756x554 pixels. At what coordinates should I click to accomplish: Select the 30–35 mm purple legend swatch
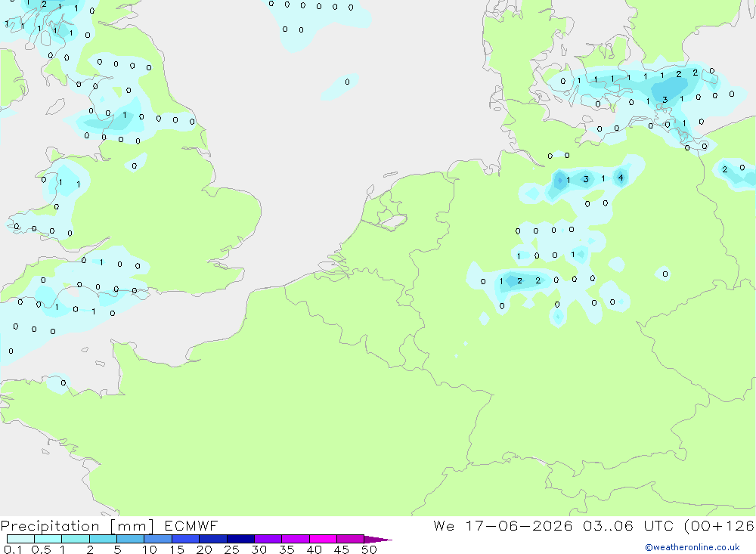268,539
